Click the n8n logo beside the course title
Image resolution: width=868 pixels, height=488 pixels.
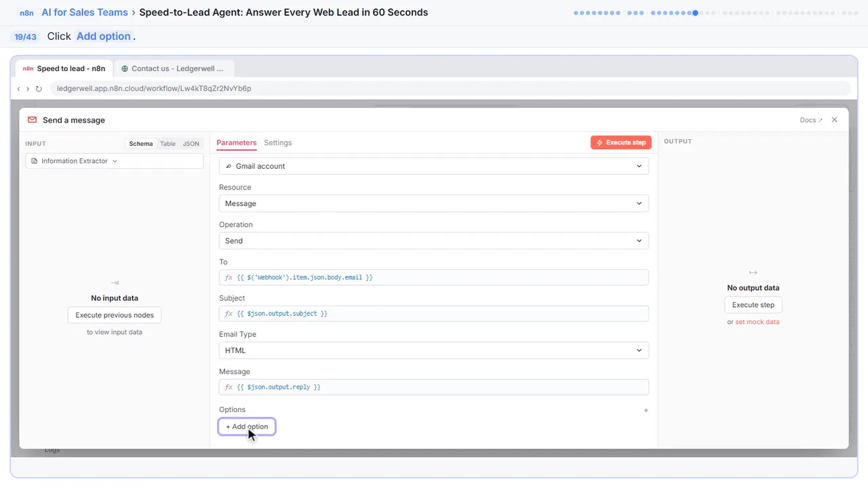click(x=26, y=13)
